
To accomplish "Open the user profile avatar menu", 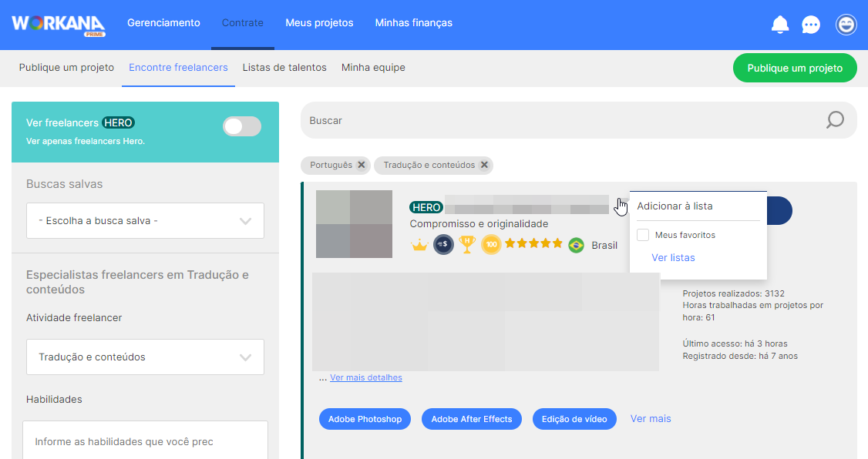I will (846, 25).
